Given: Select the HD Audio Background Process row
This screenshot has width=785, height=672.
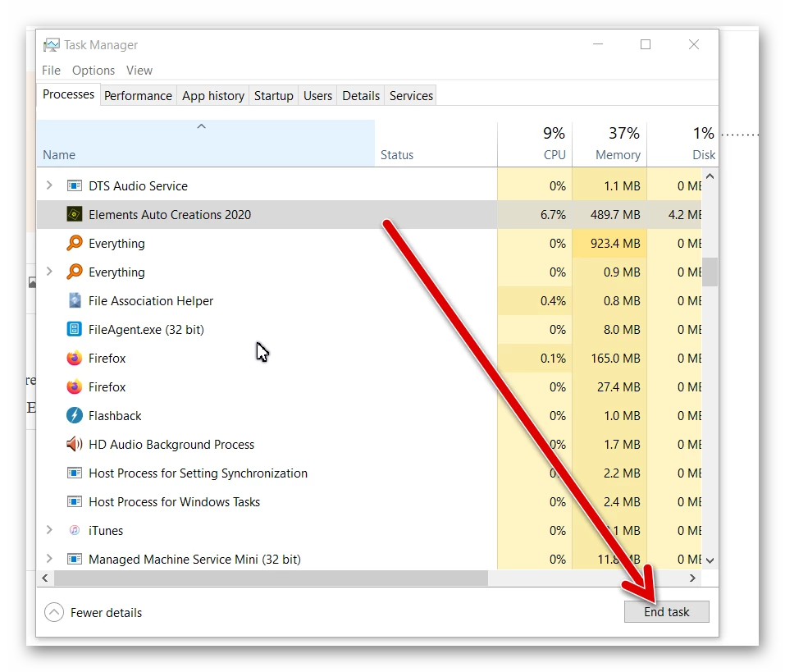Looking at the screenshot, I should coord(369,444).
